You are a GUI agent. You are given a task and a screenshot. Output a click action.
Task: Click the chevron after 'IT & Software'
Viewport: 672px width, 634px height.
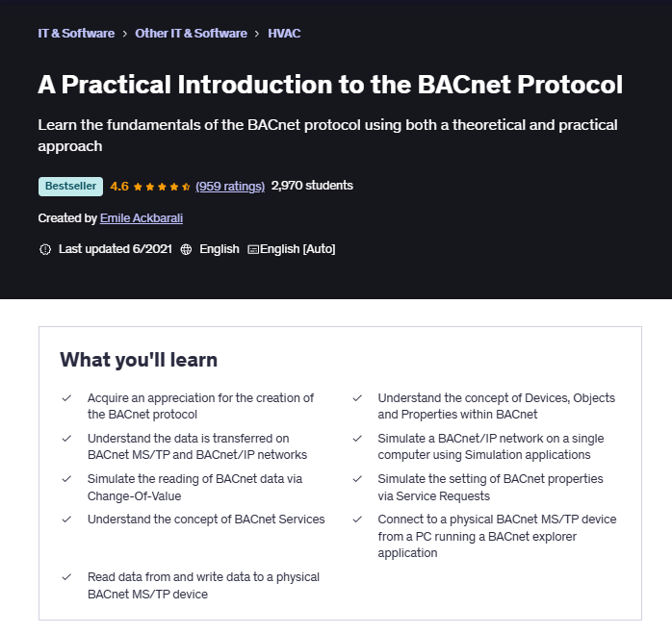[125, 34]
